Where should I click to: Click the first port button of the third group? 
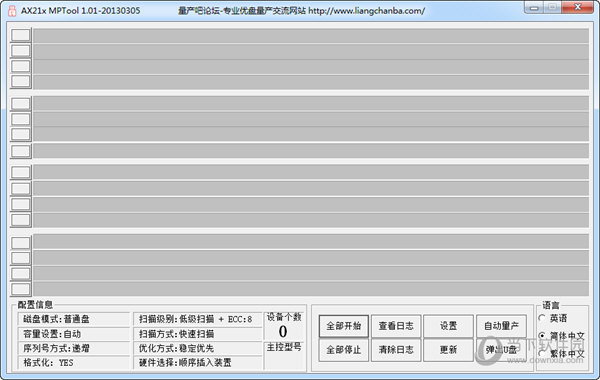coord(21,172)
